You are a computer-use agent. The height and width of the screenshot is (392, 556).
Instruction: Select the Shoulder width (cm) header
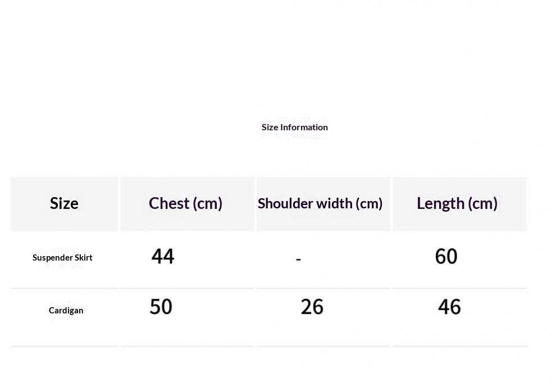pyautogui.click(x=320, y=203)
